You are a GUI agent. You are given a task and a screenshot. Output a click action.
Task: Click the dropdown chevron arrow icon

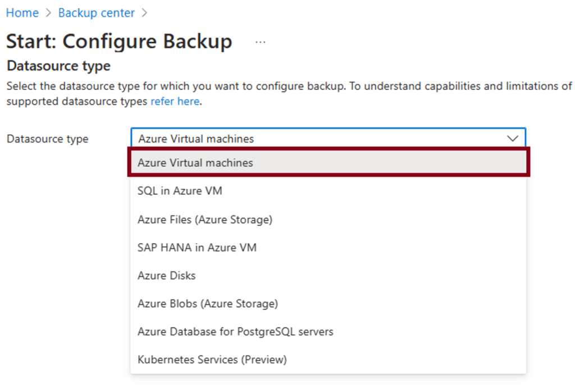pyautogui.click(x=512, y=139)
